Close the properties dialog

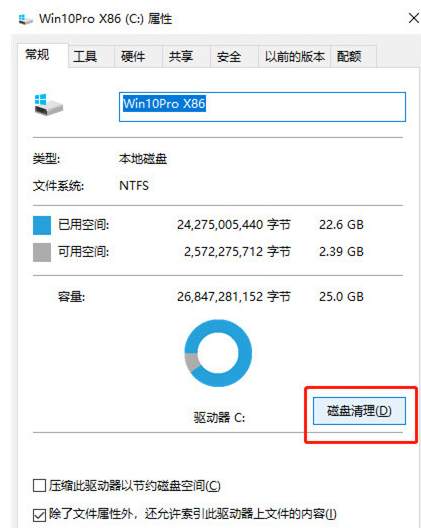(414, 18)
